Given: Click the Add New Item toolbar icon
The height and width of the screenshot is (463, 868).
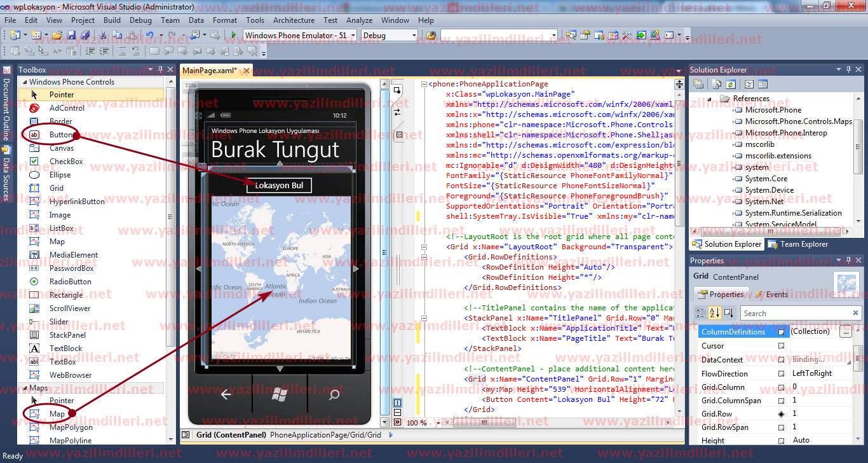Looking at the screenshot, I should [36, 36].
